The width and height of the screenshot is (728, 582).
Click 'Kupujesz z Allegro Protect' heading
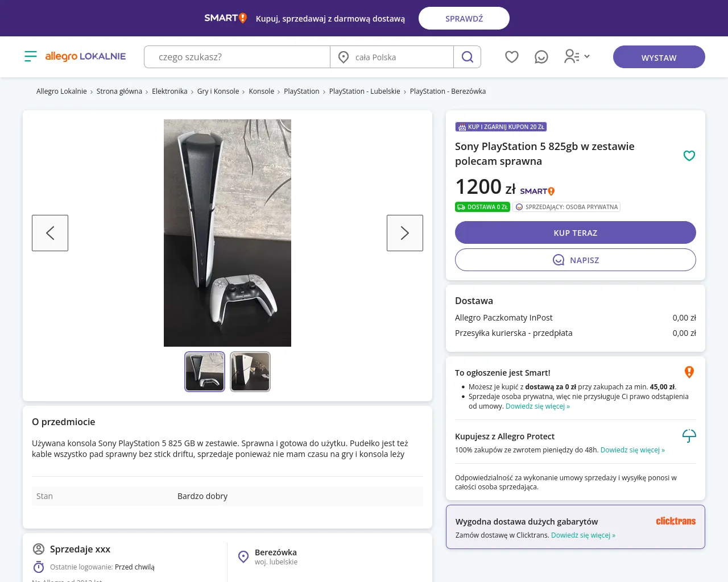tap(504, 436)
